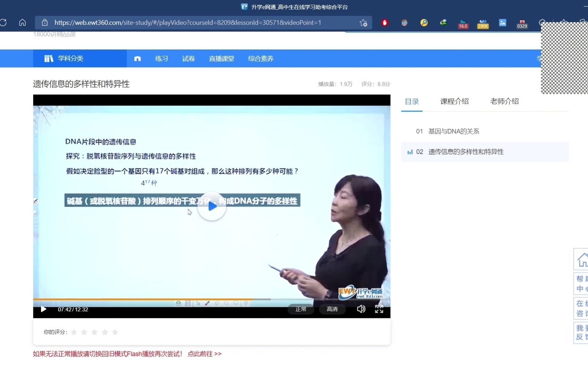Click the play button in the control bar
588x368 pixels.
pyautogui.click(x=44, y=309)
